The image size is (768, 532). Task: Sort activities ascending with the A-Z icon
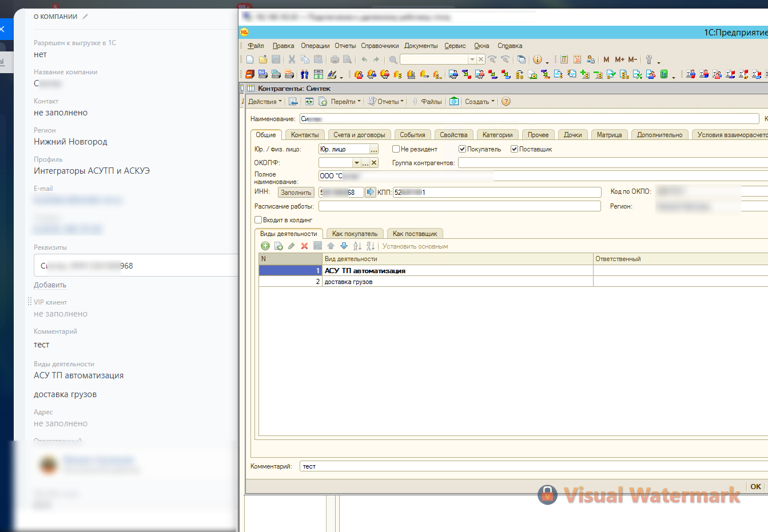(x=357, y=246)
